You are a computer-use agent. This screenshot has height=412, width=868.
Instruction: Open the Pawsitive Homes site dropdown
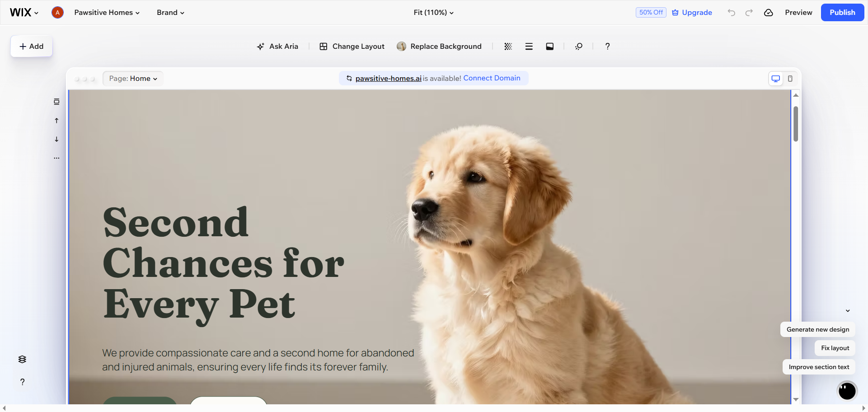click(x=107, y=12)
